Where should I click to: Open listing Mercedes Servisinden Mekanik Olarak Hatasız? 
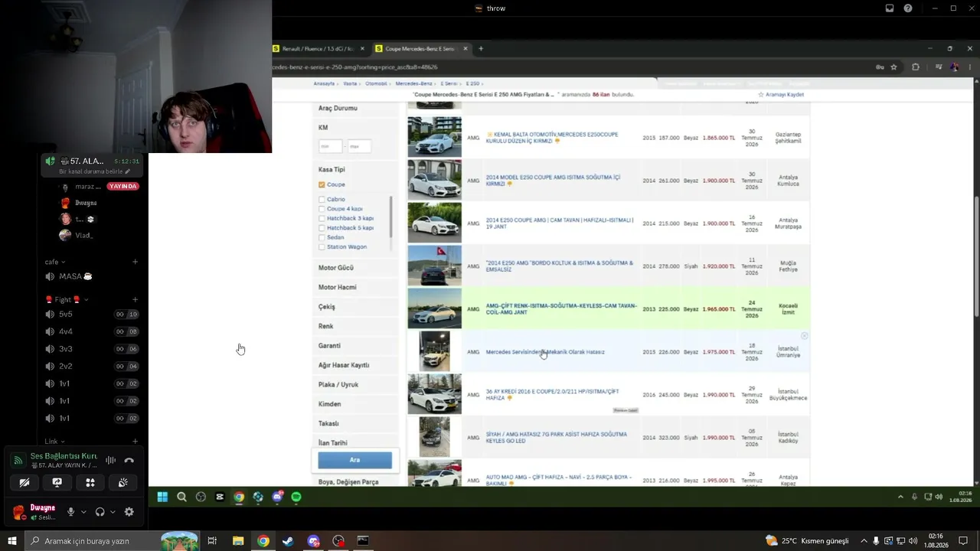coord(545,352)
